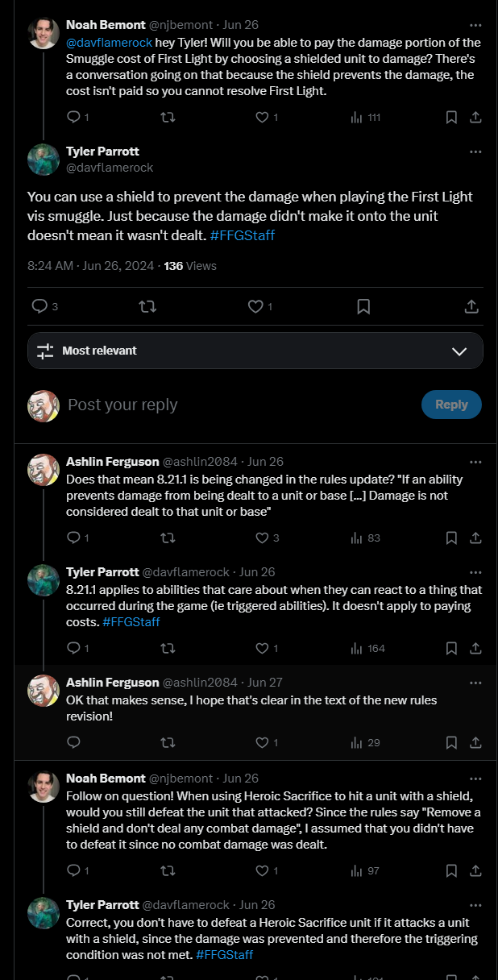Open more options on Ashlin Ferguson's Jun 26 reply
Viewport: 498px width, 980px height.
coord(475,462)
